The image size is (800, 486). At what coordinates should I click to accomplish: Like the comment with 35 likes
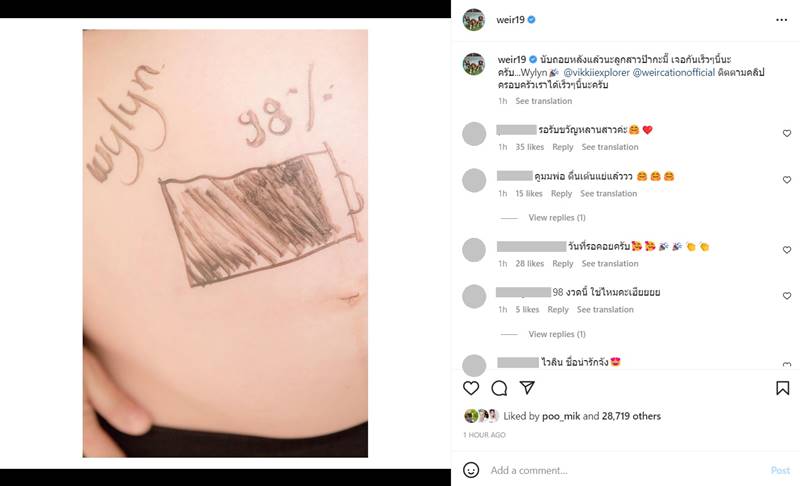point(787,133)
